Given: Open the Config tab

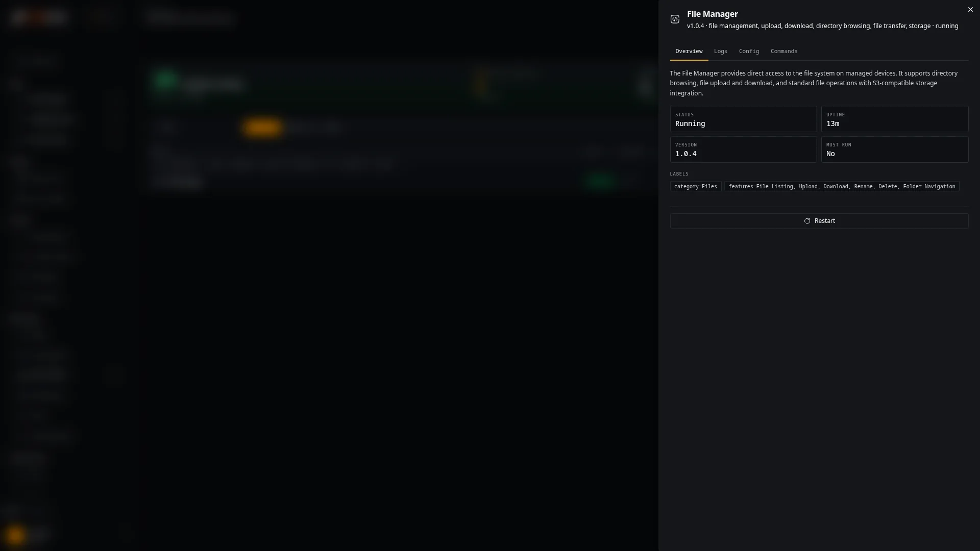Looking at the screenshot, I should pyautogui.click(x=749, y=52).
